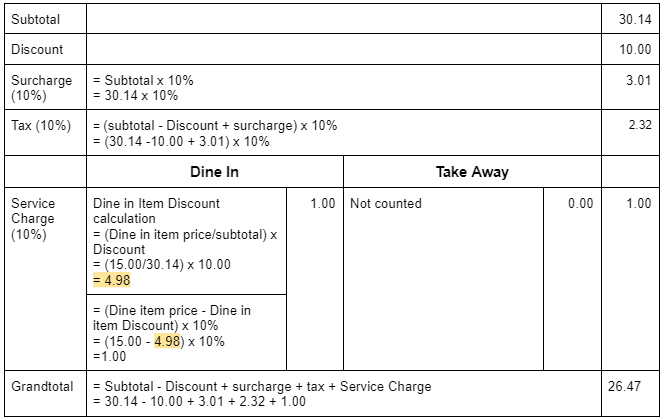
Task: Click the Grandtotal formula text
Action: point(261,393)
